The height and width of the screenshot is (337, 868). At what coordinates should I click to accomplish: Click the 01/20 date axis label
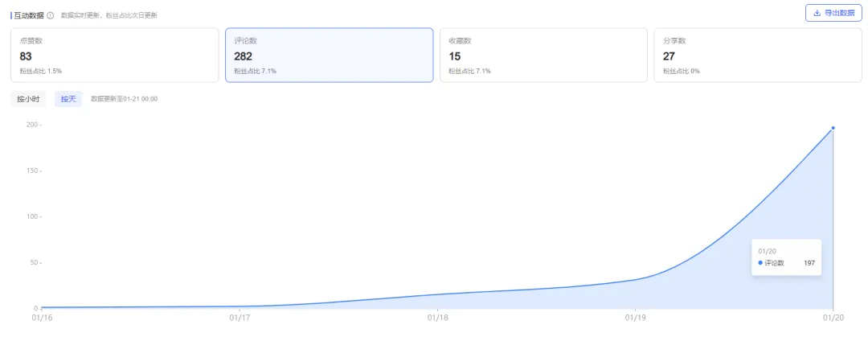click(x=833, y=319)
